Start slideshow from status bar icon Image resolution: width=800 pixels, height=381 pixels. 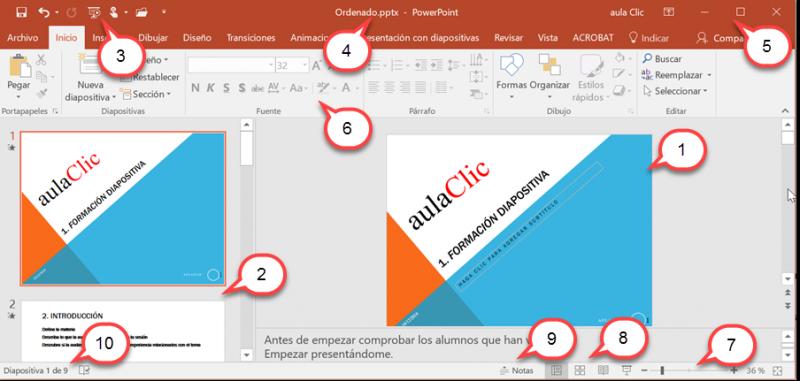[627, 370]
